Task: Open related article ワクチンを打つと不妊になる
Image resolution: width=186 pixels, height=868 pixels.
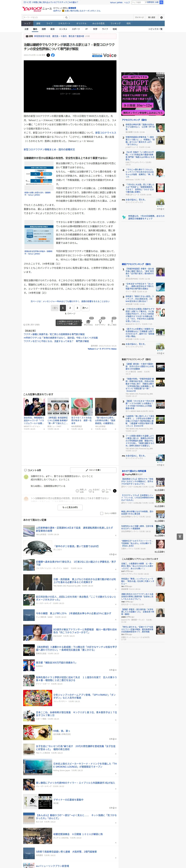Action: click(56, 341)
